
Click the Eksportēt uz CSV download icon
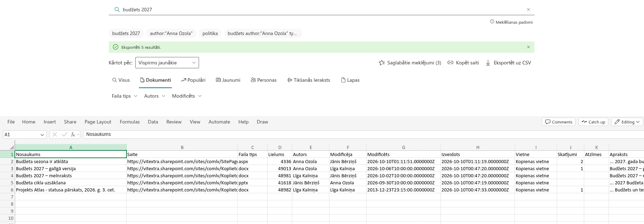(x=488, y=63)
